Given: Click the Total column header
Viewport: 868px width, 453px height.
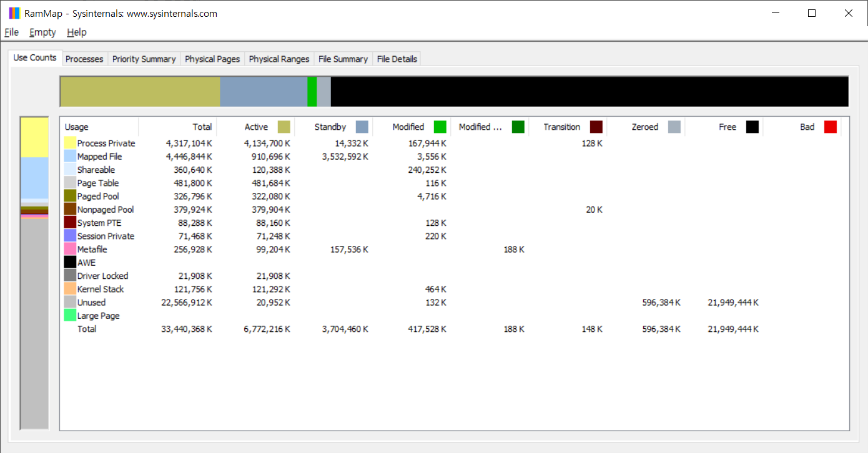Looking at the screenshot, I should tap(177, 127).
